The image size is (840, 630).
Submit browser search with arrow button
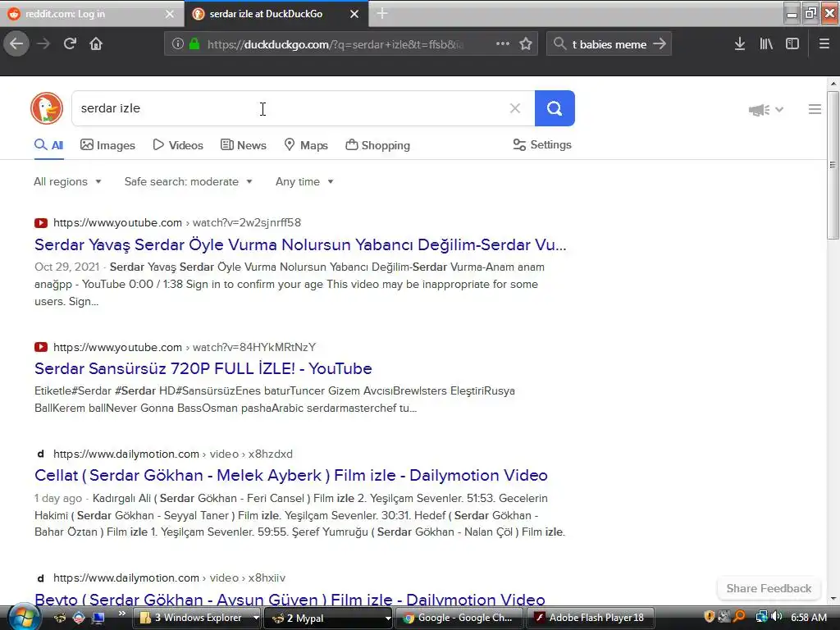[660, 43]
